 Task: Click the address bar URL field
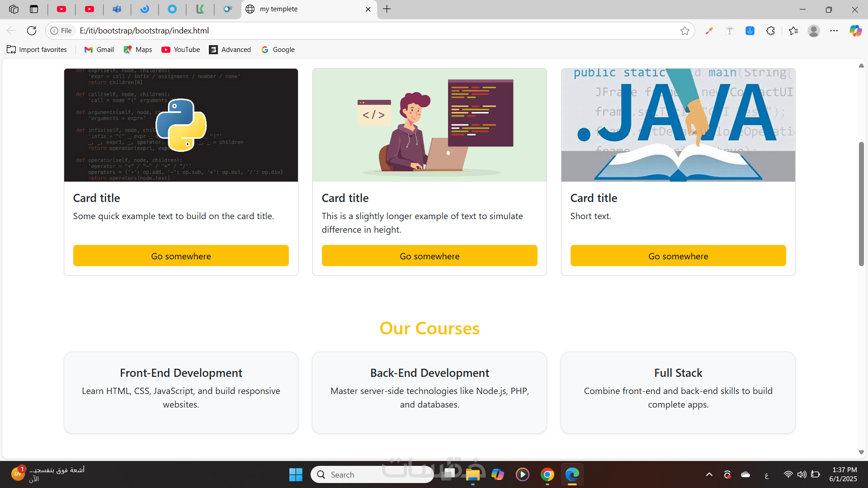(362, 31)
